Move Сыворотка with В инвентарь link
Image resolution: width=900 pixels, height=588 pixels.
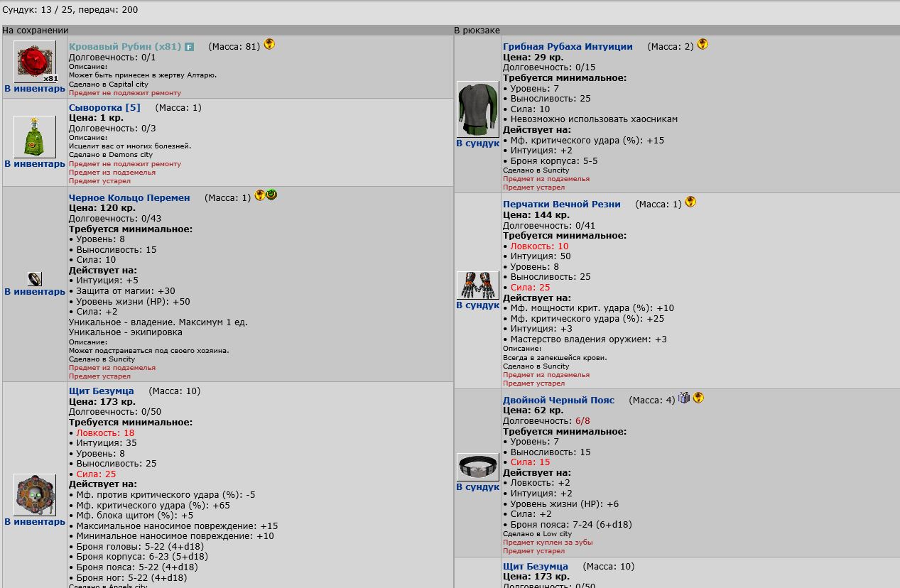[35, 164]
